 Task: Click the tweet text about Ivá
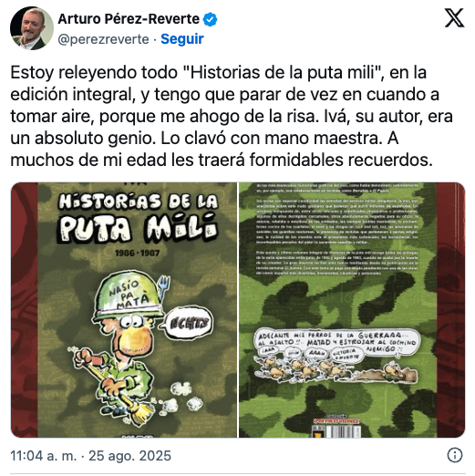(232, 116)
